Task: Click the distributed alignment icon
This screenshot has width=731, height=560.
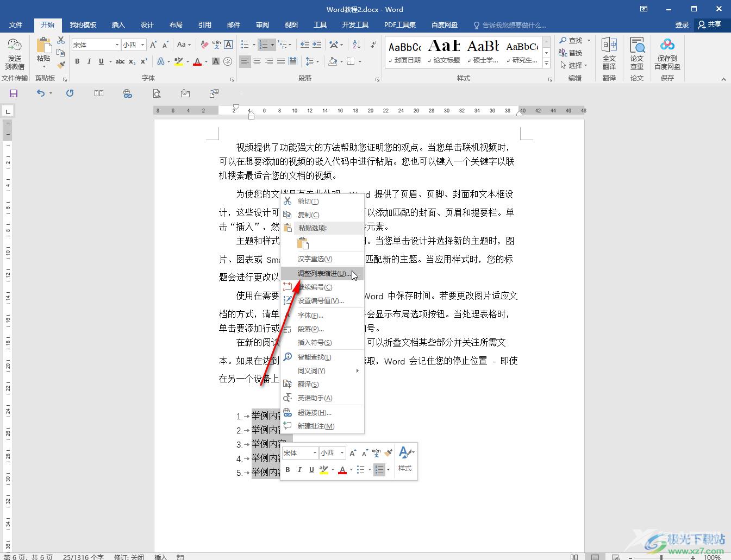Action: [x=293, y=61]
